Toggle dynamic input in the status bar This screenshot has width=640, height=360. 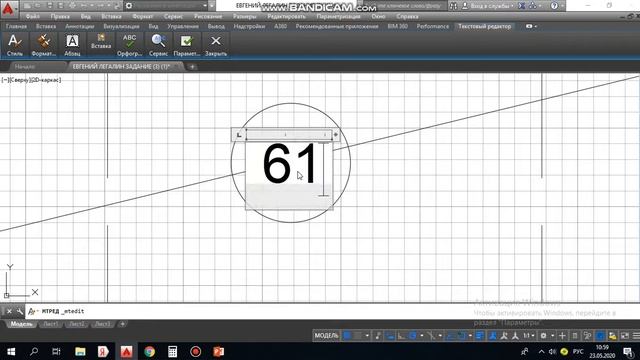(389, 336)
